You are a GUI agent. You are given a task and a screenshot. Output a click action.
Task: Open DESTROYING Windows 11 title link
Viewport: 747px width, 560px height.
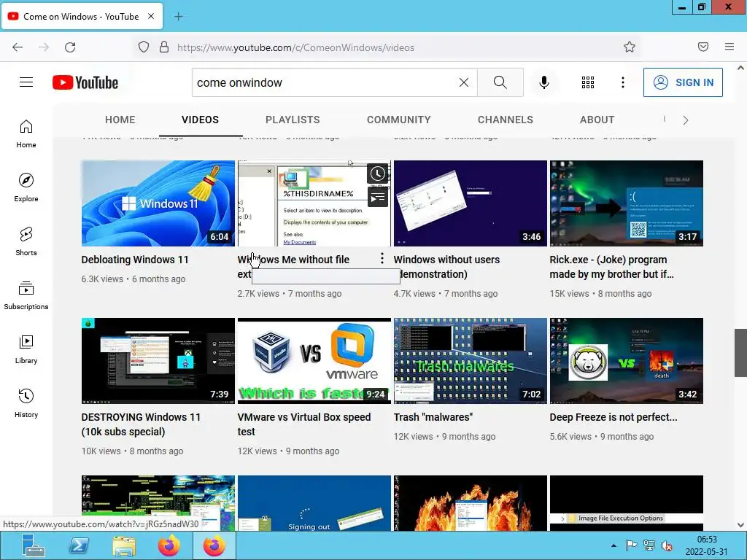coord(141,424)
